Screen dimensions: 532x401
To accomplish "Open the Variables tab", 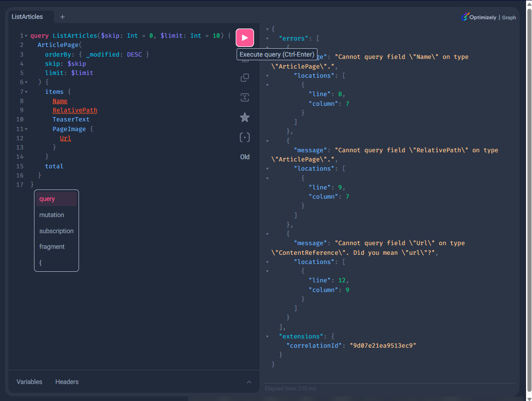I will point(29,382).
